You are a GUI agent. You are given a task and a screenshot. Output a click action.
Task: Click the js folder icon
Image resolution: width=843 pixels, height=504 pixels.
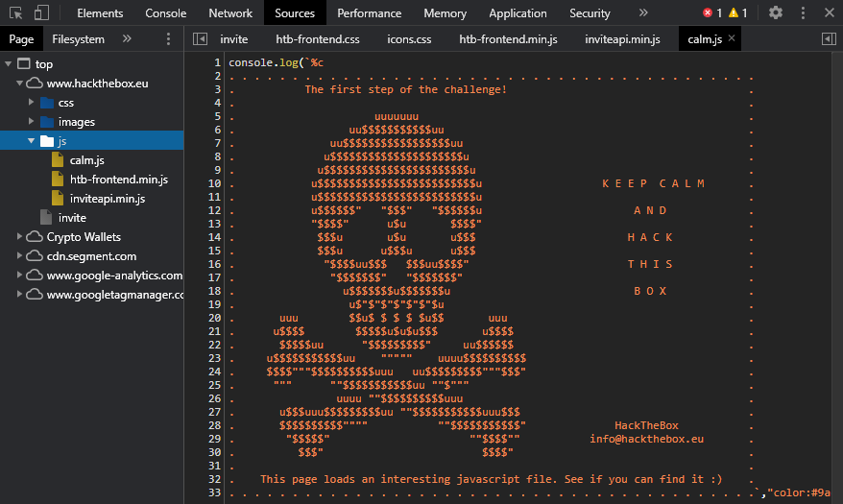coord(47,141)
